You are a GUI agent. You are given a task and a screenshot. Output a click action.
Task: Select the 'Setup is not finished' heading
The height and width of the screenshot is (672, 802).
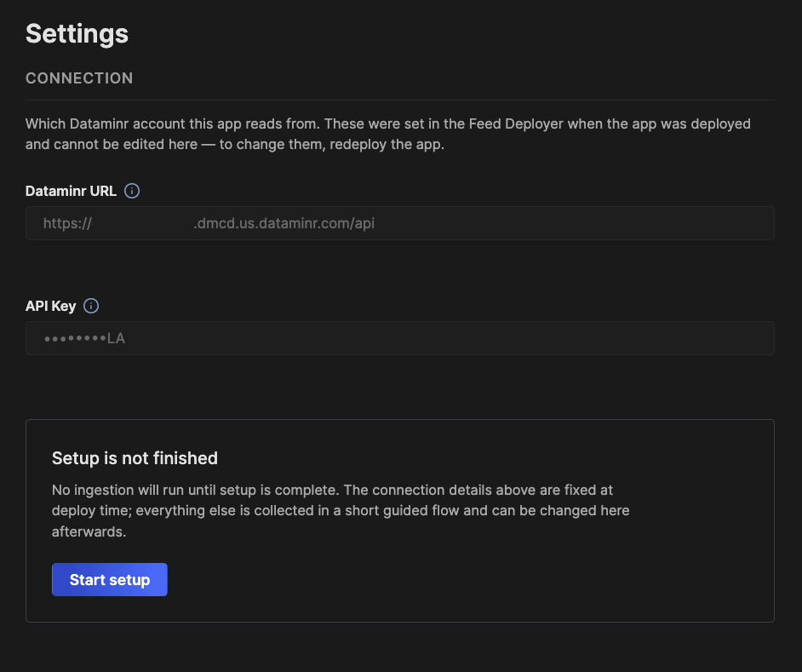[x=135, y=458]
